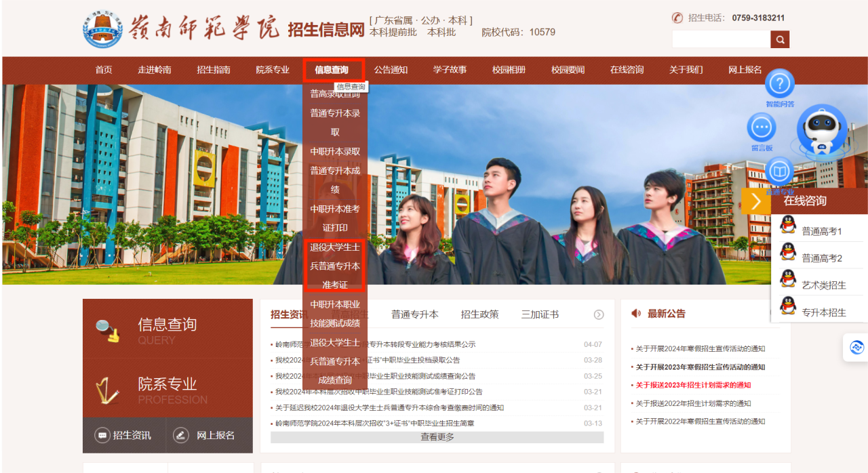Switch to the 招生政策 news tab
The image size is (868, 473).
(x=480, y=314)
